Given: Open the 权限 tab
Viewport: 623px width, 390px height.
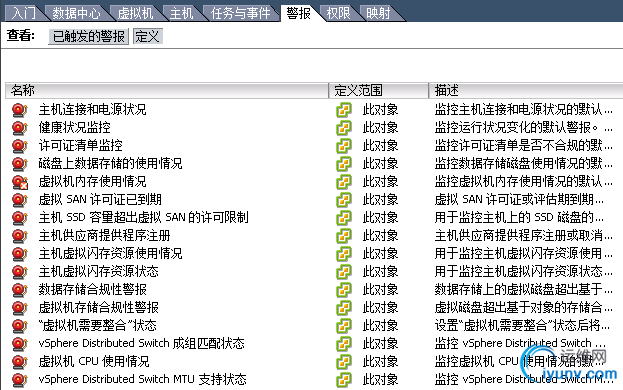Looking at the screenshot, I should 338,14.
